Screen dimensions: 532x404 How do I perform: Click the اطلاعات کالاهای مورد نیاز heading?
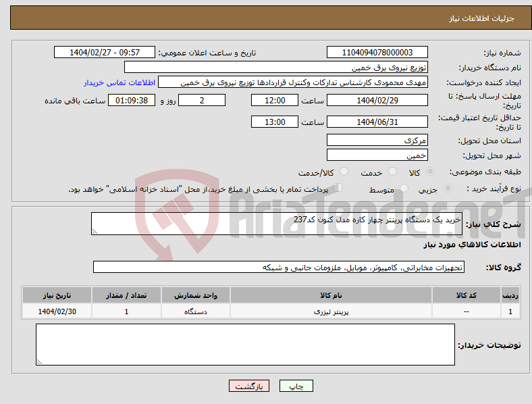[472, 245]
